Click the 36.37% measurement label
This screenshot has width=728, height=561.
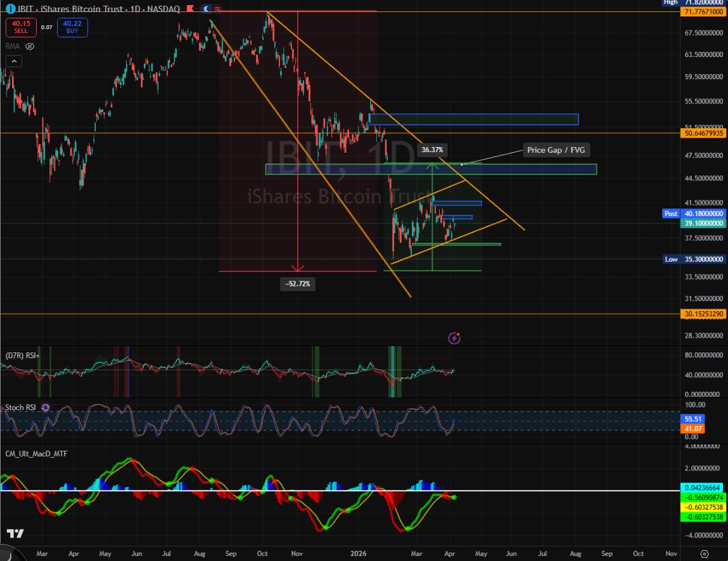432,150
